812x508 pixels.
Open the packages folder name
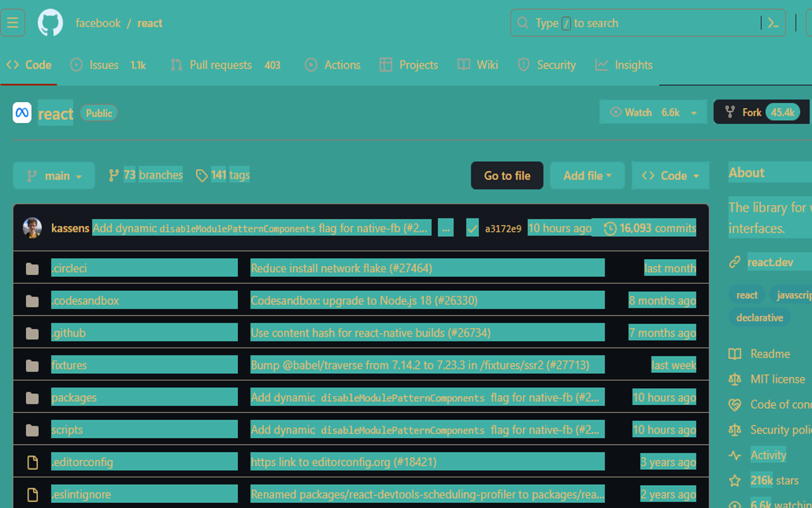point(74,398)
